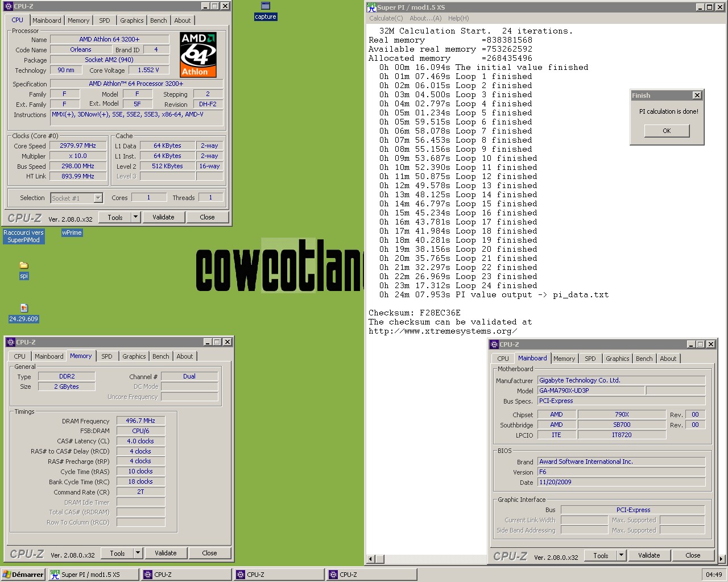728x582 pixels.
Task: Open About...(A) menu in Super PI
Action: tap(425, 18)
